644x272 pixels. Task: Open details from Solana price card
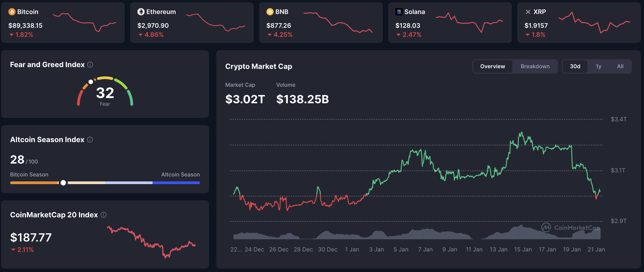coord(450,23)
